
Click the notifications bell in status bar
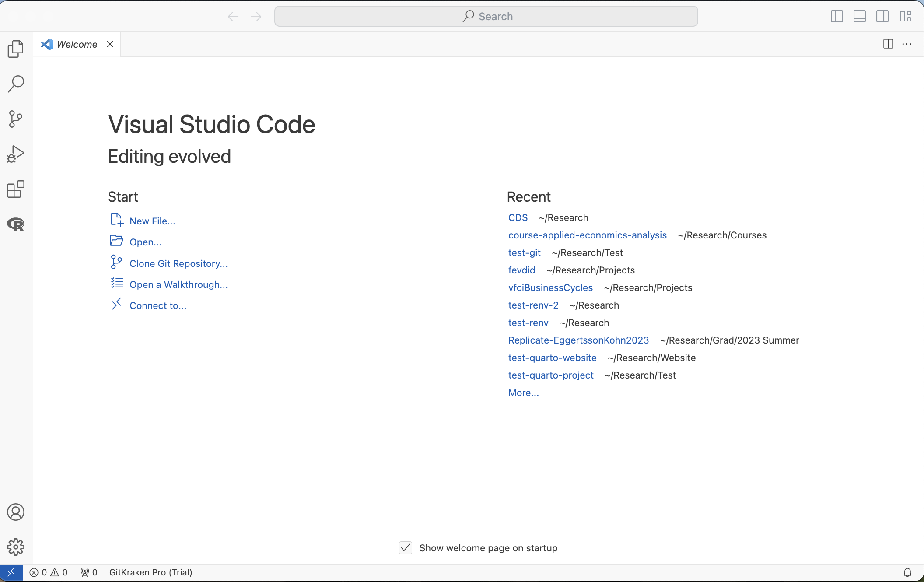[x=907, y=572]
